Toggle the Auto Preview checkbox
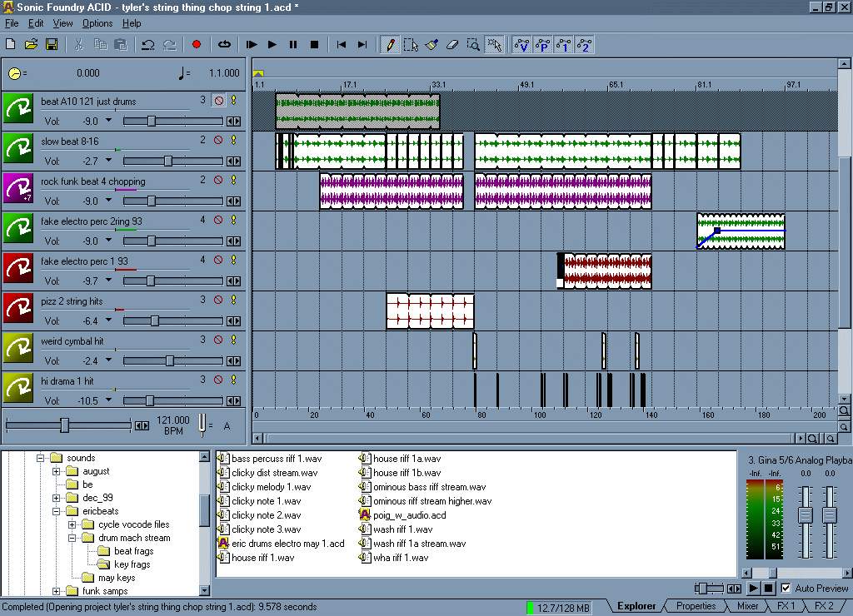This screenshot has height=616, width=853. pos(786,588)
